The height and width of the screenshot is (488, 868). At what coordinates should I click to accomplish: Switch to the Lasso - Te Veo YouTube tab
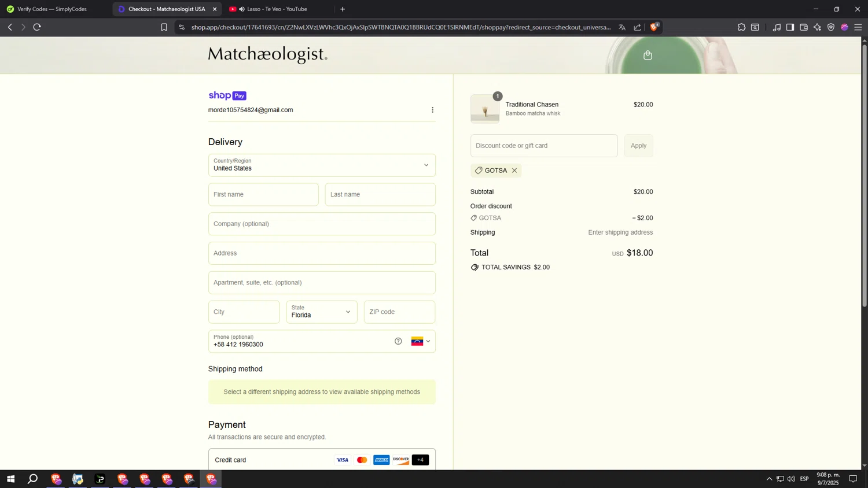point(278,9)
